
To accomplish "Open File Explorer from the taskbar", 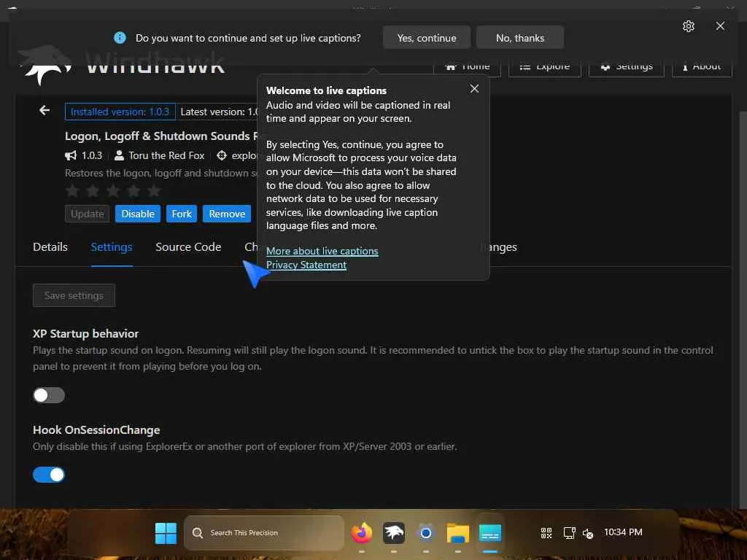I will point(458,533).
